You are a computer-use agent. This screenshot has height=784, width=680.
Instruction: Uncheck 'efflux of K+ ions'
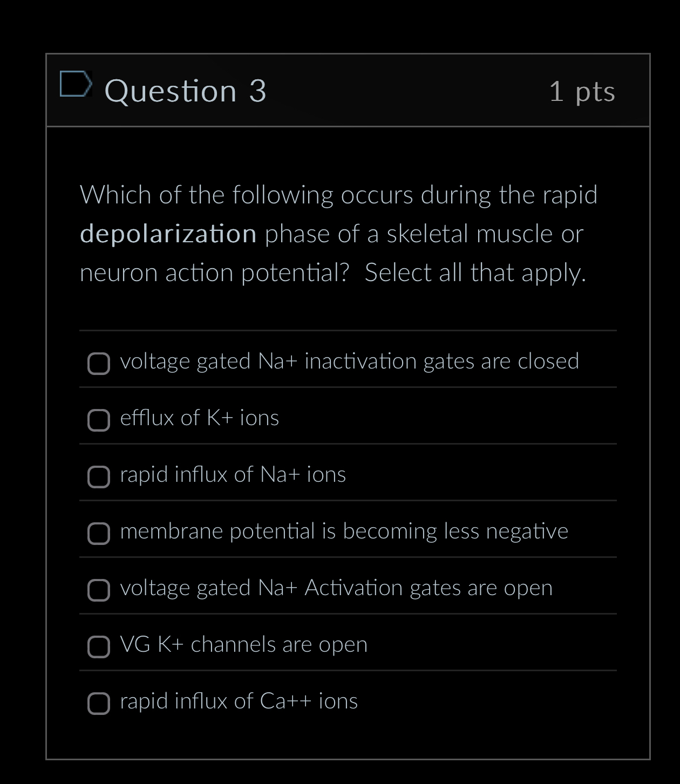click(98, 420)
